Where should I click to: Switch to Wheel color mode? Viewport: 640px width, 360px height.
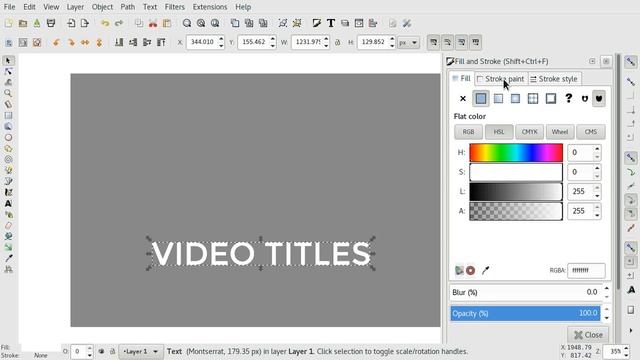pyautogui.click(x=560, y=132)
